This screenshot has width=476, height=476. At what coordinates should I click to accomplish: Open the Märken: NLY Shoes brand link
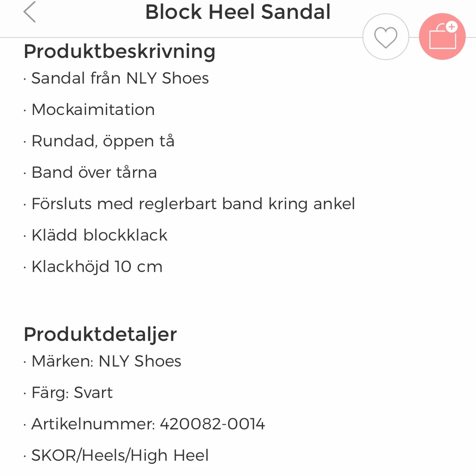click(x=106, y=361)
